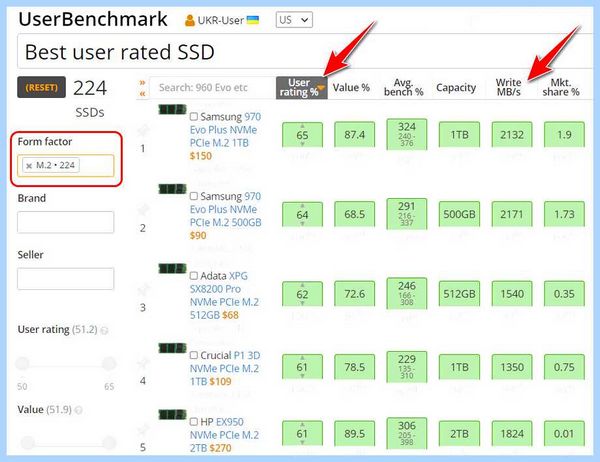Click the write speed cell showing 2171
Screen dimensions: 600x462
[x=512, y=214]
